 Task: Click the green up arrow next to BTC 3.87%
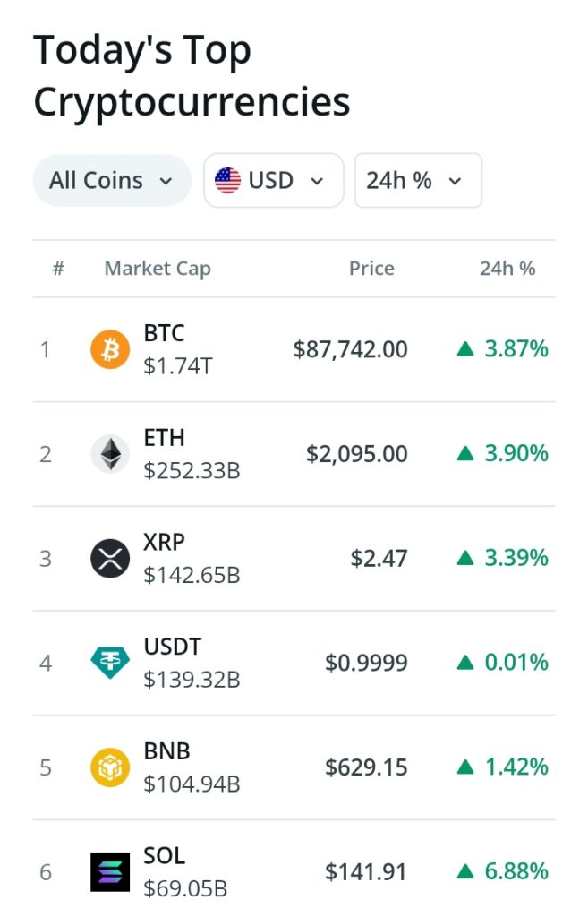[465, 349]
